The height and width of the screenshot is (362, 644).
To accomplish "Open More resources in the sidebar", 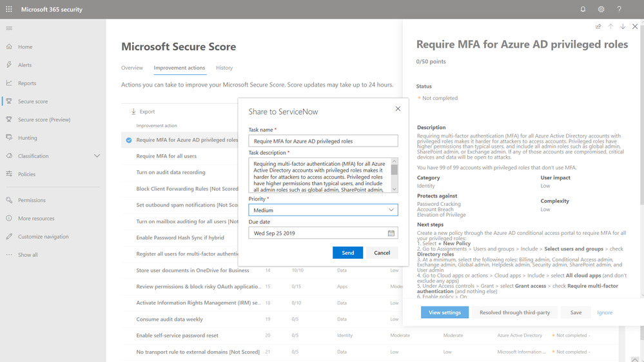I will coord(36,219).
